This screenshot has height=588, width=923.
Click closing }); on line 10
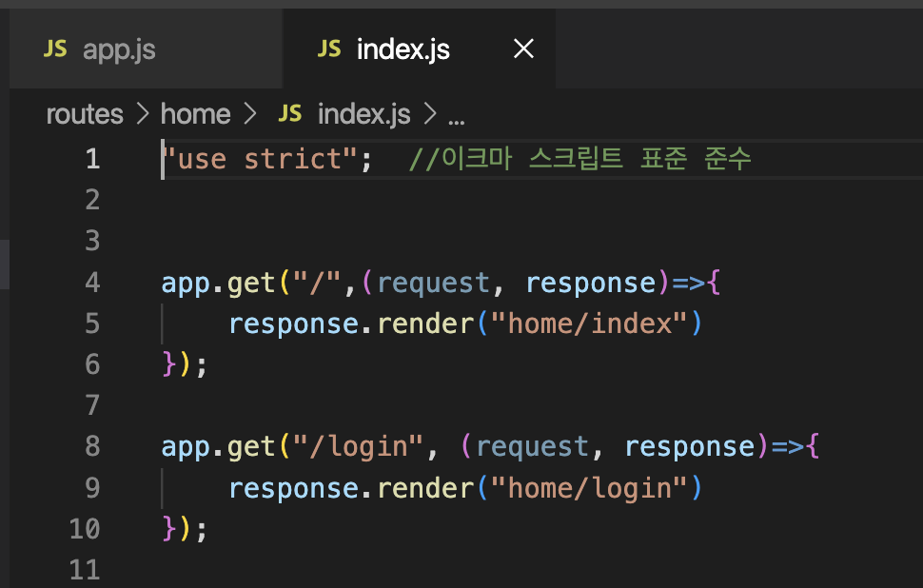pyautogui.click(x=185, y=529)
